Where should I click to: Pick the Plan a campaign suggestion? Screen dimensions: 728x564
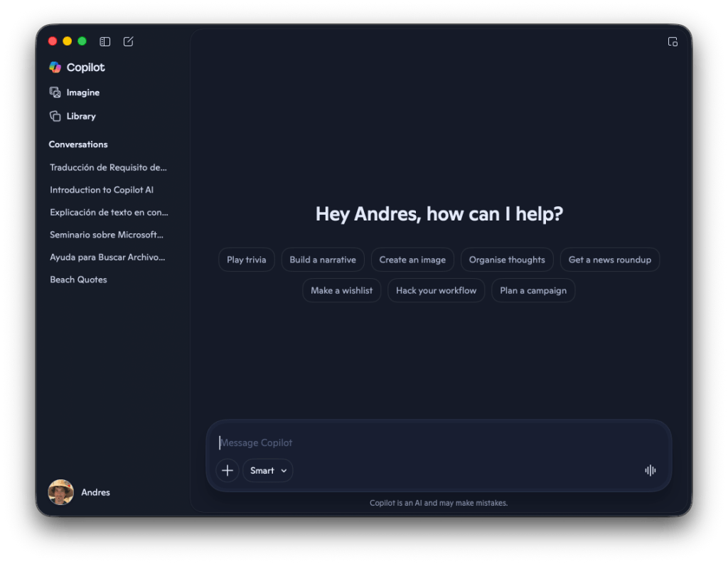[532, 290]
